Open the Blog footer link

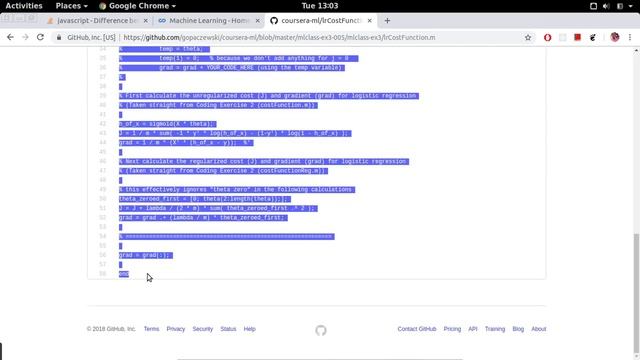coord(518,329)
